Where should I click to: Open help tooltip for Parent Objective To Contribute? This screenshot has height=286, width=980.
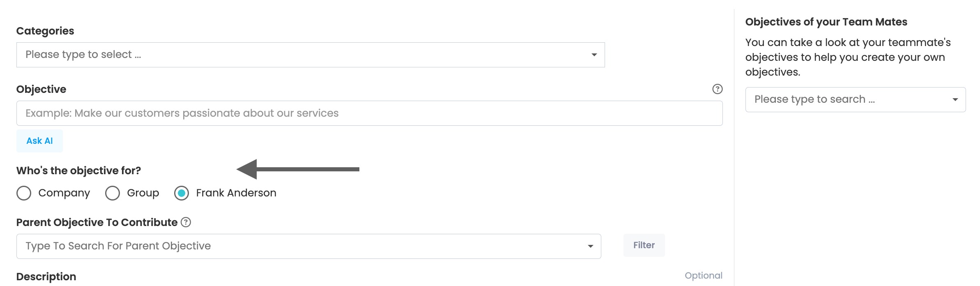(x=186, y=222)
